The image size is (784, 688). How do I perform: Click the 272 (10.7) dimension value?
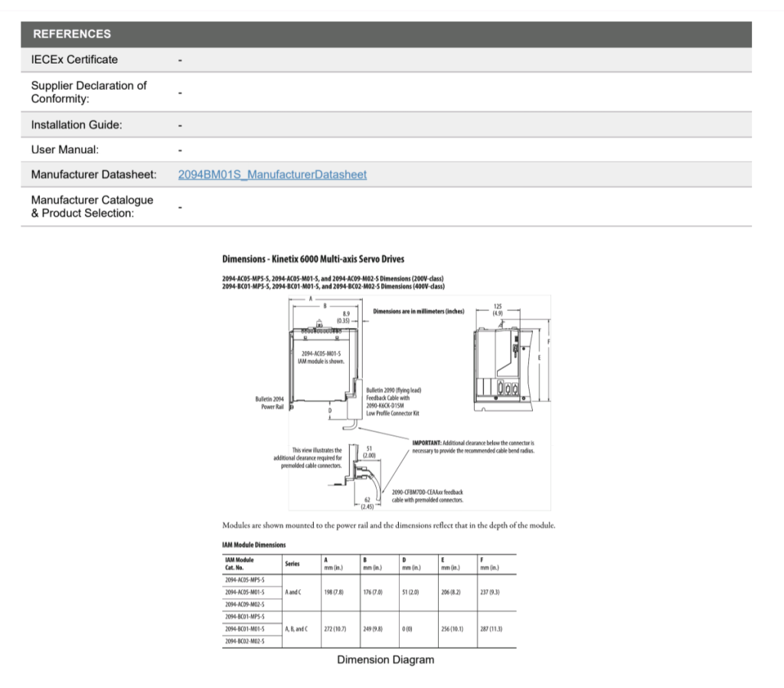tap(335, 628)
